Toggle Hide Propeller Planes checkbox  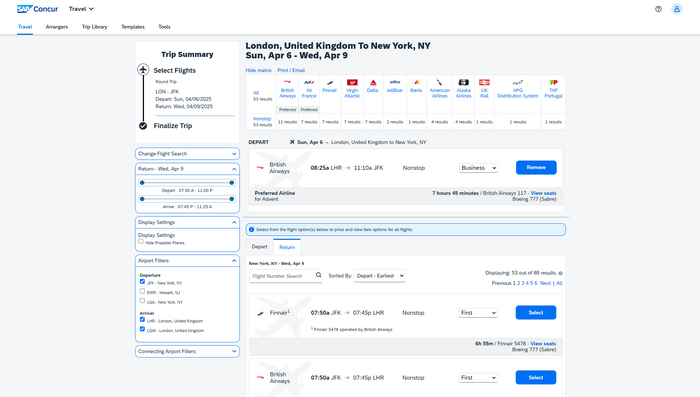pyautogui.click(x=141, y=242)
